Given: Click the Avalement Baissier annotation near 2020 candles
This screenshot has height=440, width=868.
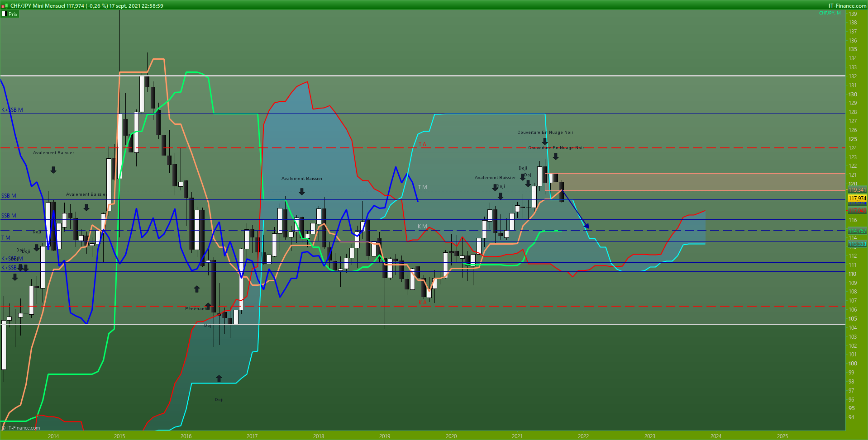Looking at the screenshot, I should coord(495,178).
